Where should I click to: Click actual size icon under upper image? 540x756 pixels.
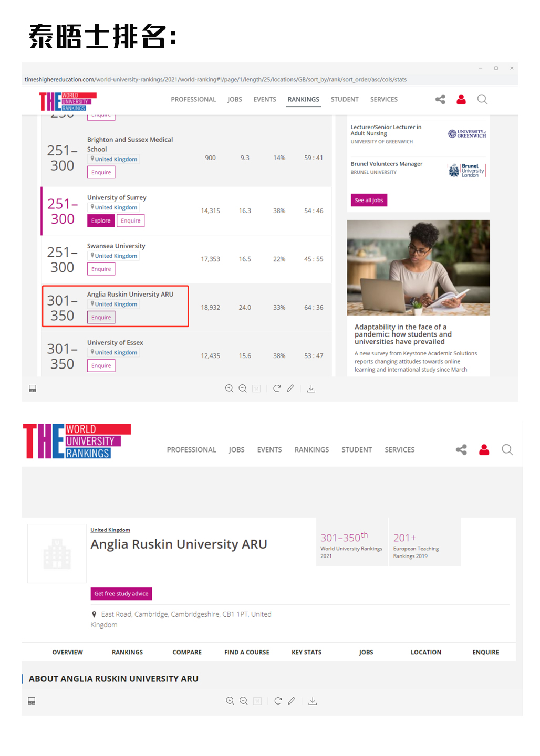(256, 388)
